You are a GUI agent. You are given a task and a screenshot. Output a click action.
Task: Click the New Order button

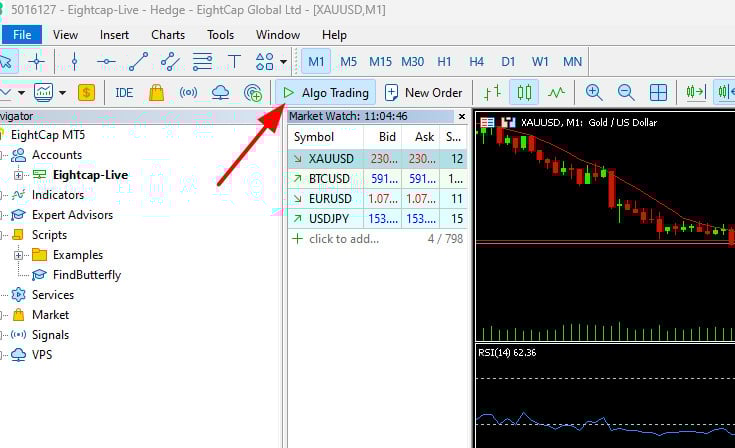(x=422, y=93)
